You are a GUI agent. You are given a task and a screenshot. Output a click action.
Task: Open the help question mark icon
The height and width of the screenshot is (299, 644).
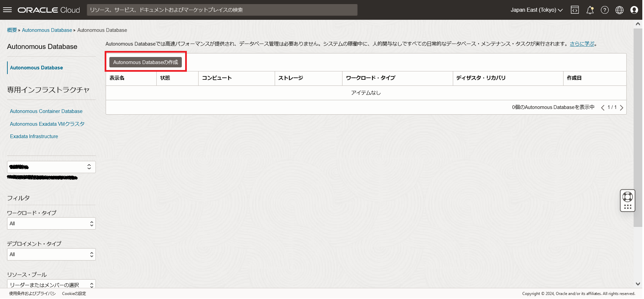click(x=604, y=10)
